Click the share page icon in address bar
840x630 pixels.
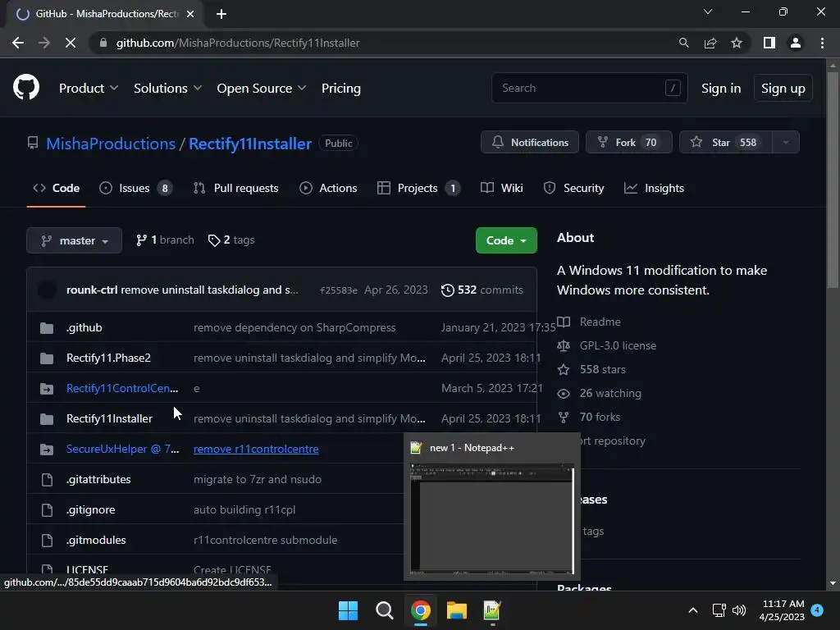pyautogui.click(x=710, y=43)
